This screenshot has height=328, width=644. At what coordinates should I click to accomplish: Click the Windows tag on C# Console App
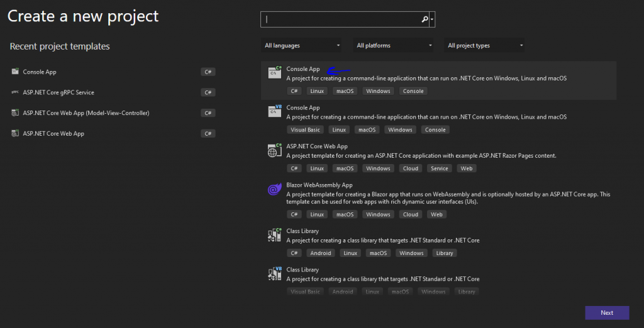[378, 91]
